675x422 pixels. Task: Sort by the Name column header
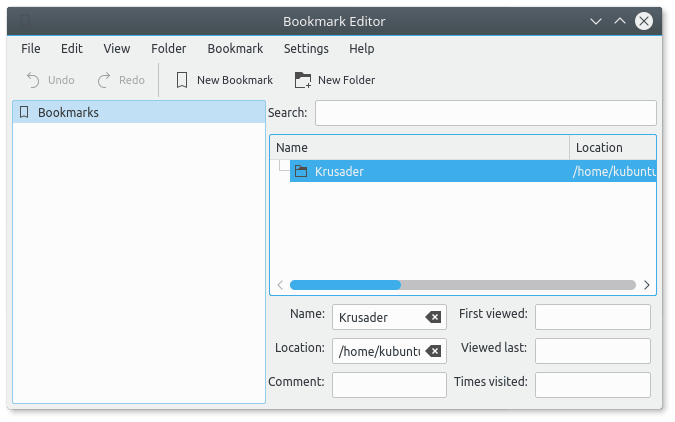click(420, 148)
